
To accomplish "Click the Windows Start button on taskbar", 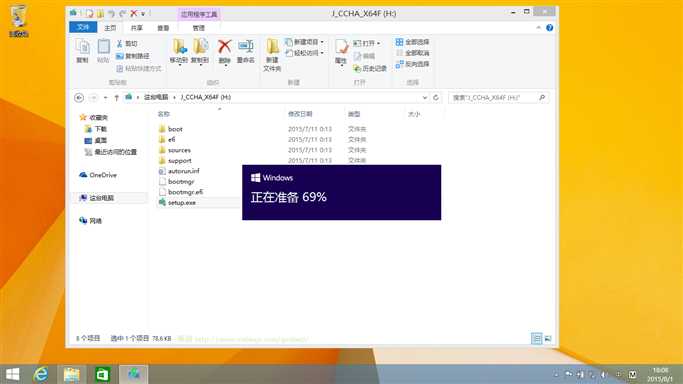I will coord(13,374).
